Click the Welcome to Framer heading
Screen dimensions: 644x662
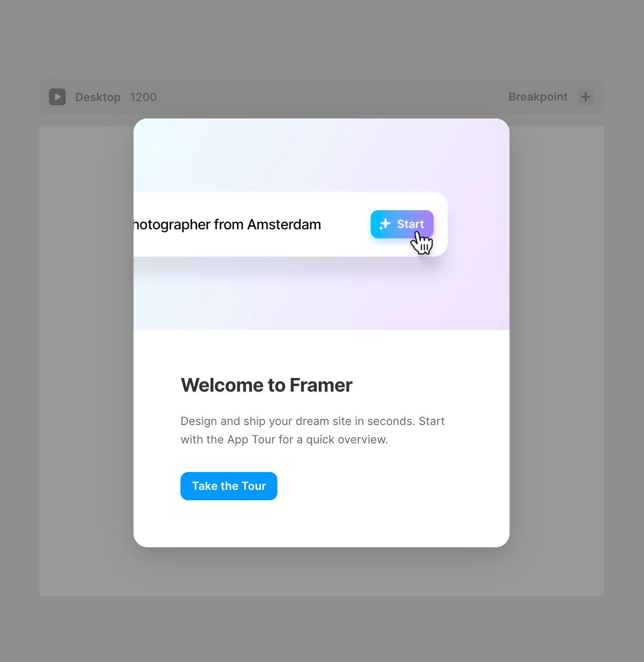267,385
